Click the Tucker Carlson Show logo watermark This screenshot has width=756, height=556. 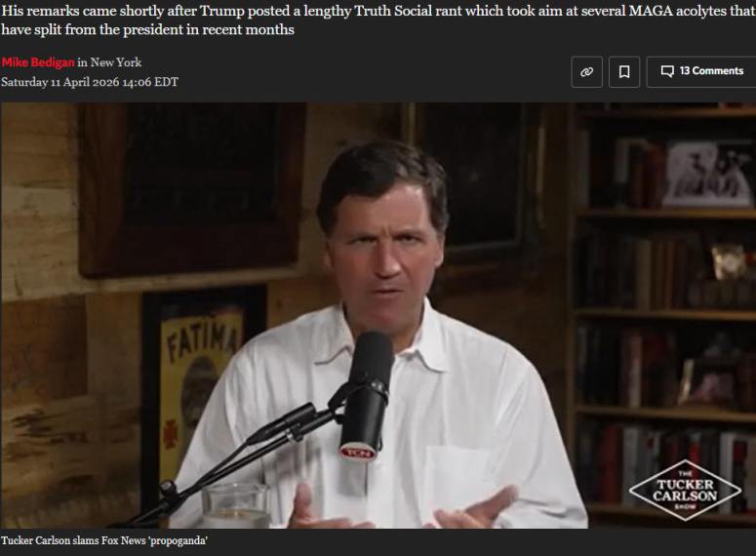point(685,490)
